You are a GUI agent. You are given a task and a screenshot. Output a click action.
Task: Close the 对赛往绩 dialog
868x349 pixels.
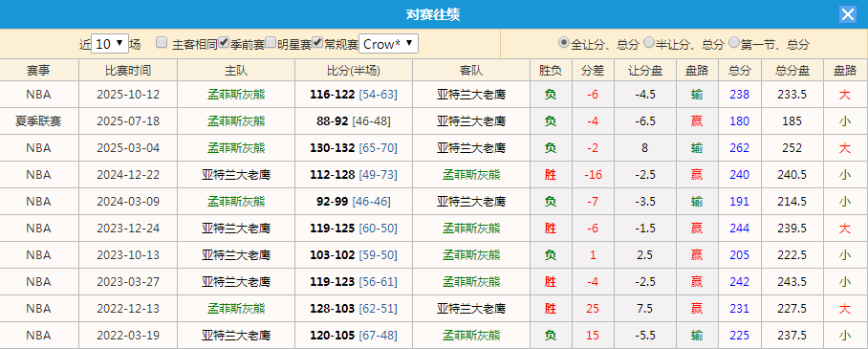click(x=848, y=14)
